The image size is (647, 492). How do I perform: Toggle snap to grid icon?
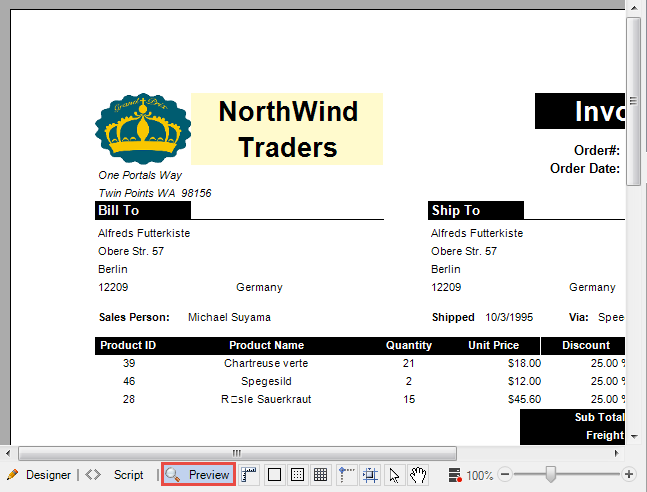coord(370,475)
